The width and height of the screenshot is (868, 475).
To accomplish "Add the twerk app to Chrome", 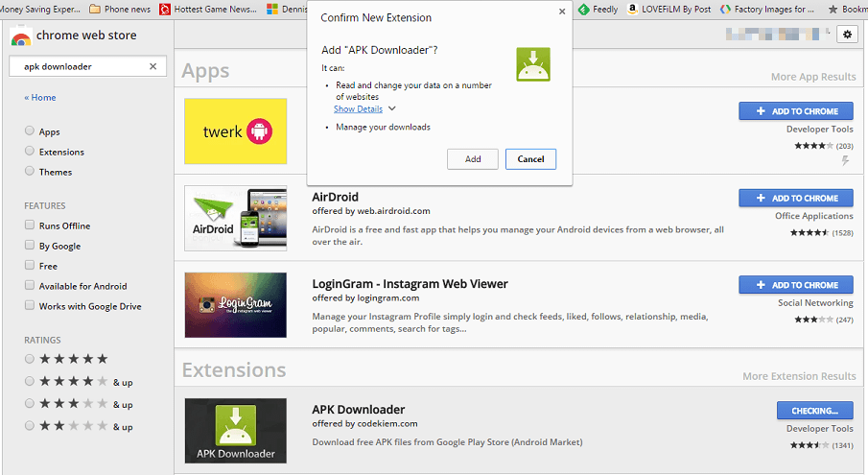I will click(796, 111).
